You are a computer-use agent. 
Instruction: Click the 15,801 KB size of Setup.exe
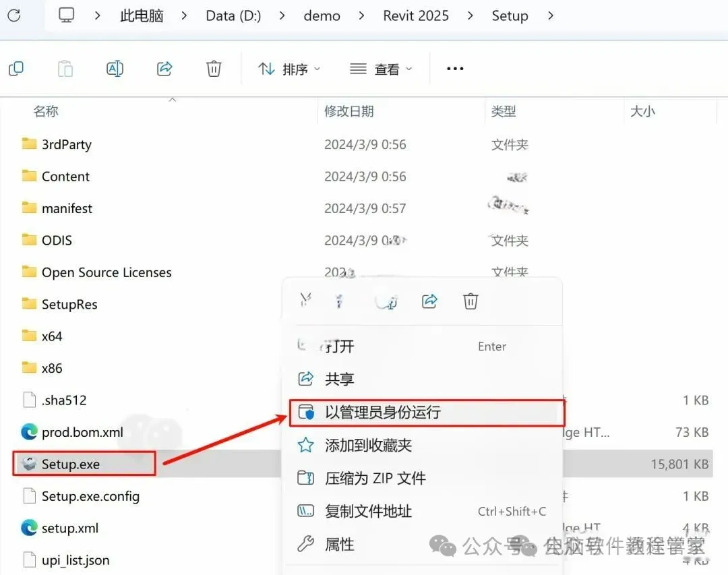pos(679,464)
